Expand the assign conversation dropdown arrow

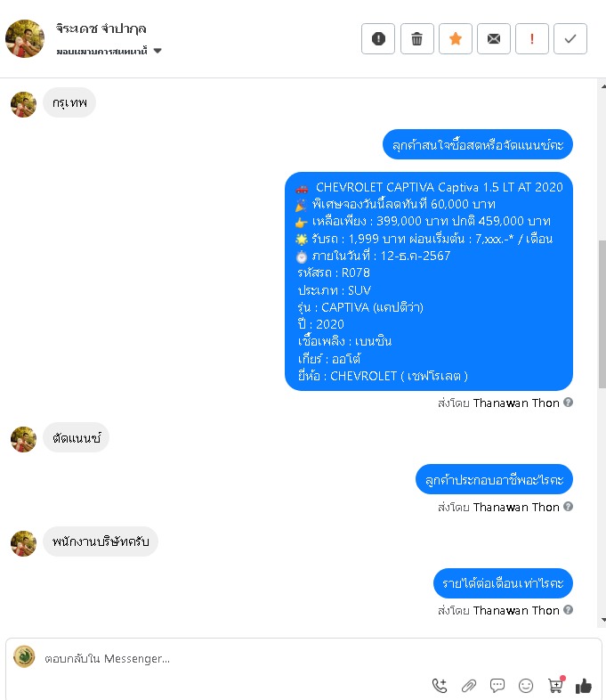[158, 51]
